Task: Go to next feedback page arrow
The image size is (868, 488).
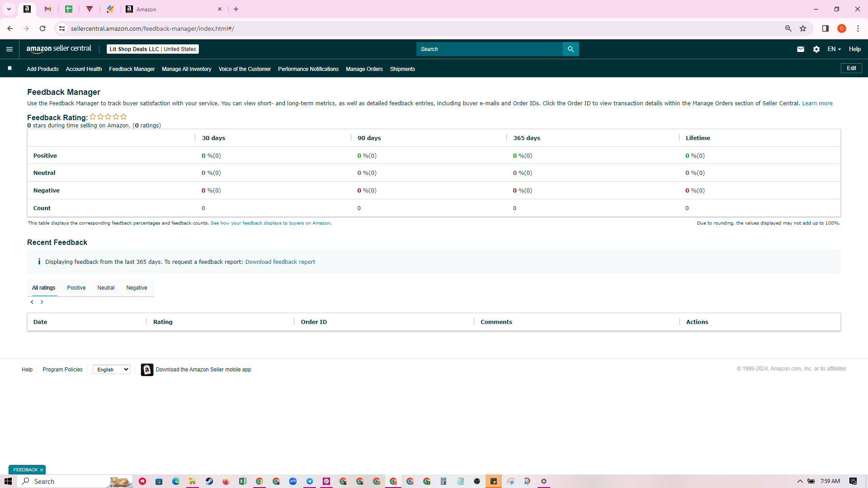Action: click(42, 302)
